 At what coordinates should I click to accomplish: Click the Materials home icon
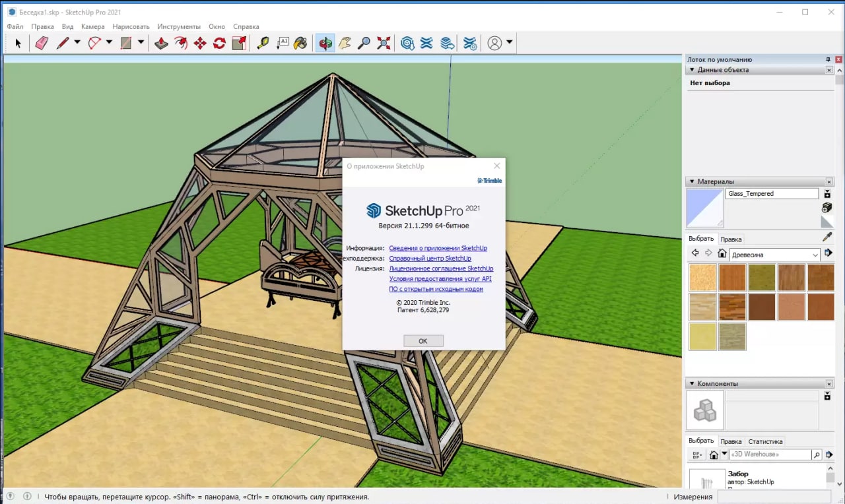pyautogui.click(x=722, y=253)
